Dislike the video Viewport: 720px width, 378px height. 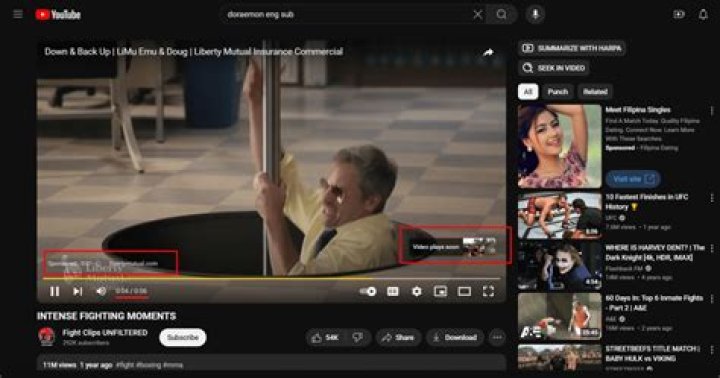pyautogui.click(x=358, y=338)
